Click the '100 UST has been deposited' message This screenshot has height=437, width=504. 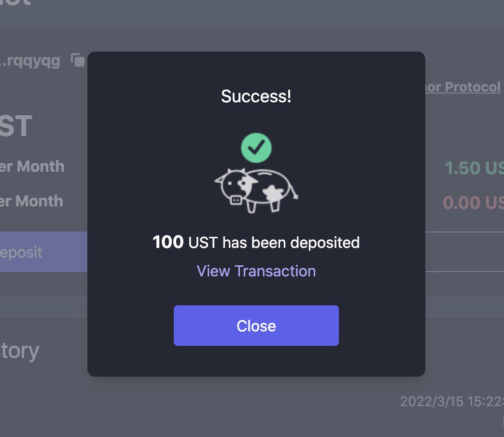256,242
